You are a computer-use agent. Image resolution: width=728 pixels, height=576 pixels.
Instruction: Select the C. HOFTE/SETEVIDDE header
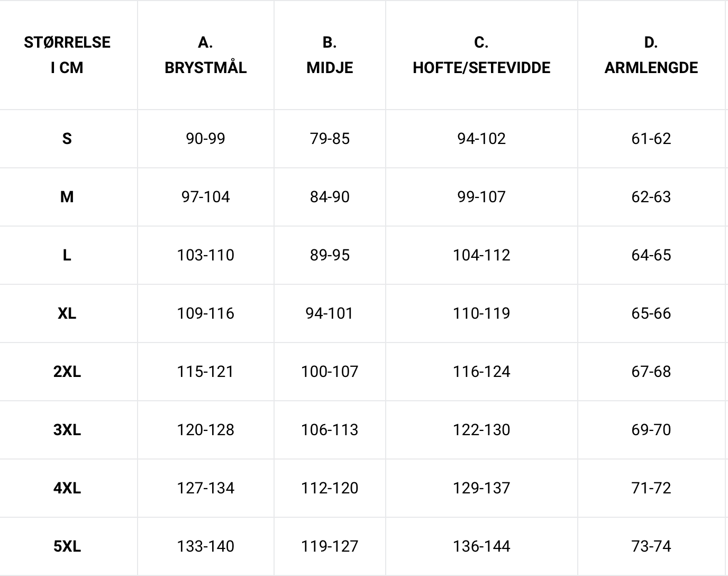481,55
